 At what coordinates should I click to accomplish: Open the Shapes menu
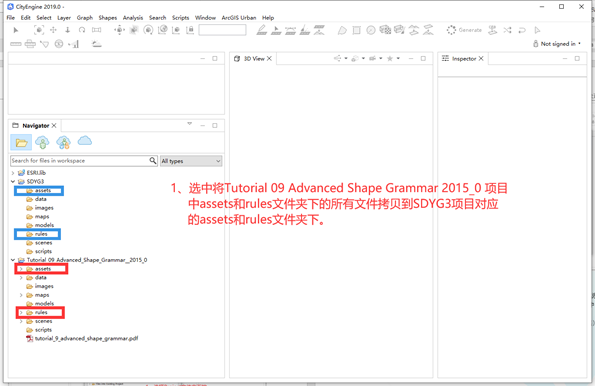[x=108, y=18]
